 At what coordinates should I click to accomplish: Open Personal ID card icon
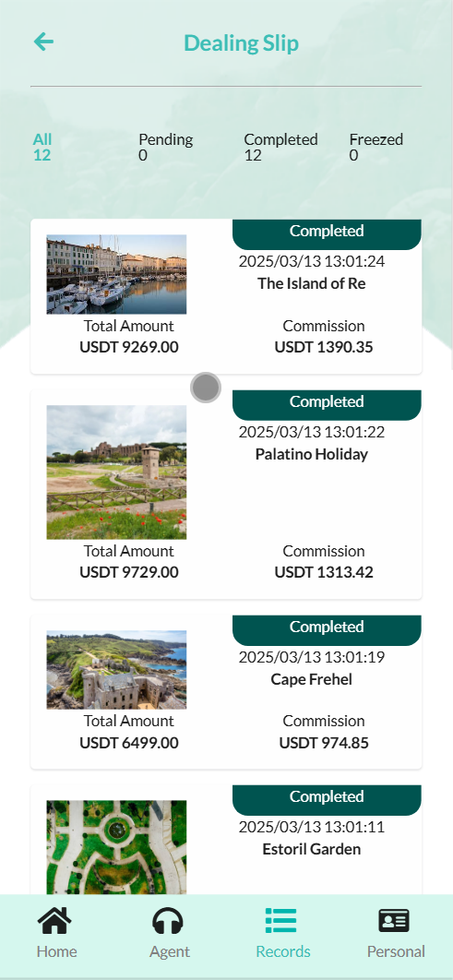pyautogui.click(x=394, y=921)
